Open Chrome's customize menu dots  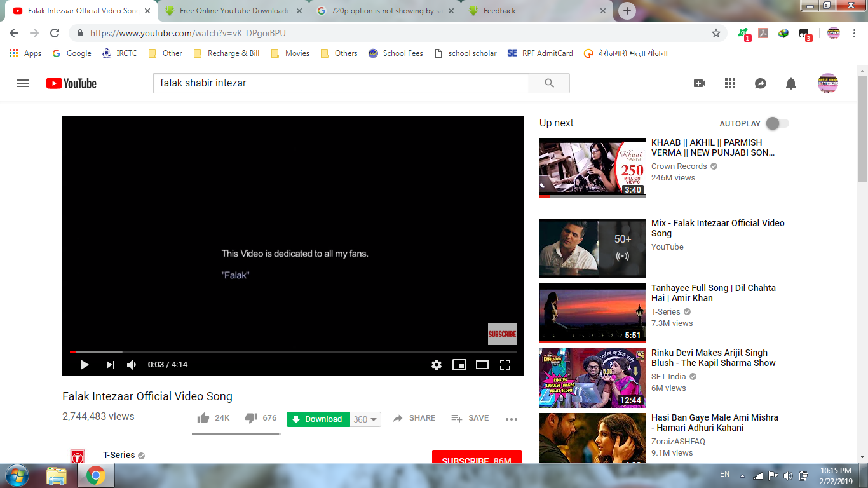pos(854,32)
